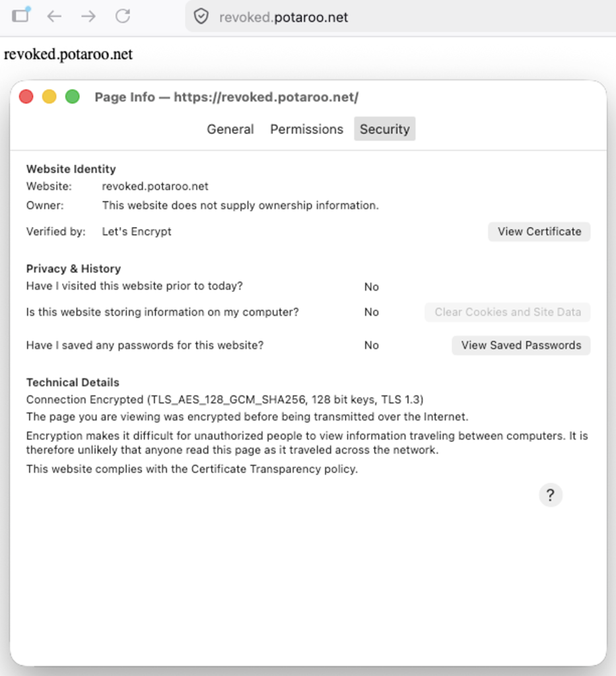Open the Permissions tab
616x676 pixels.
click(x=306, y=129)
